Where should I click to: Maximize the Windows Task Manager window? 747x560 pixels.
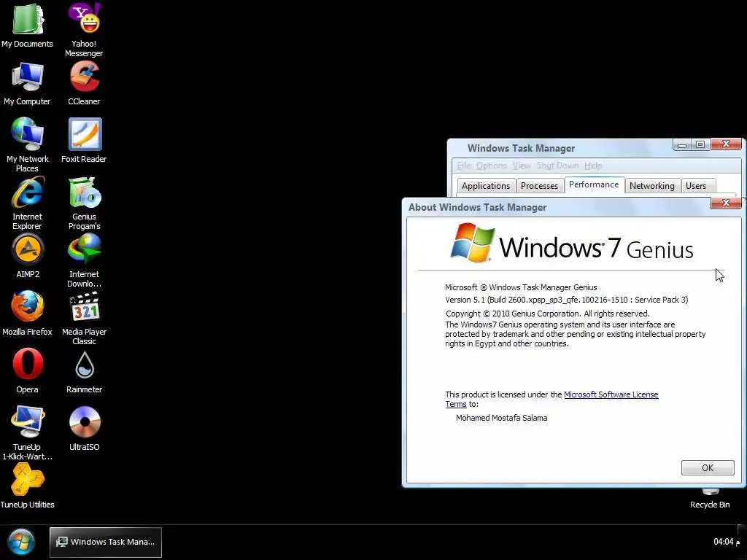click(700, 144)
